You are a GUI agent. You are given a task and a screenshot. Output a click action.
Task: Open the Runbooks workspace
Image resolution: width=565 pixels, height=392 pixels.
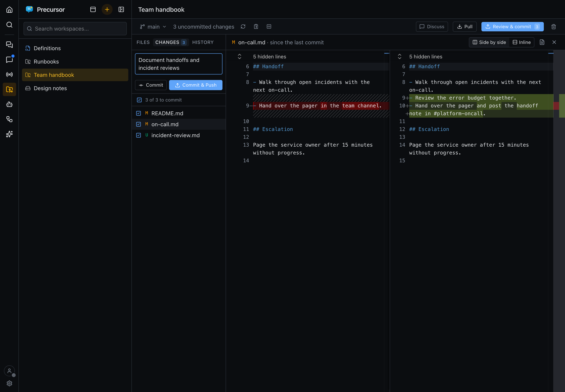(75, 61)
